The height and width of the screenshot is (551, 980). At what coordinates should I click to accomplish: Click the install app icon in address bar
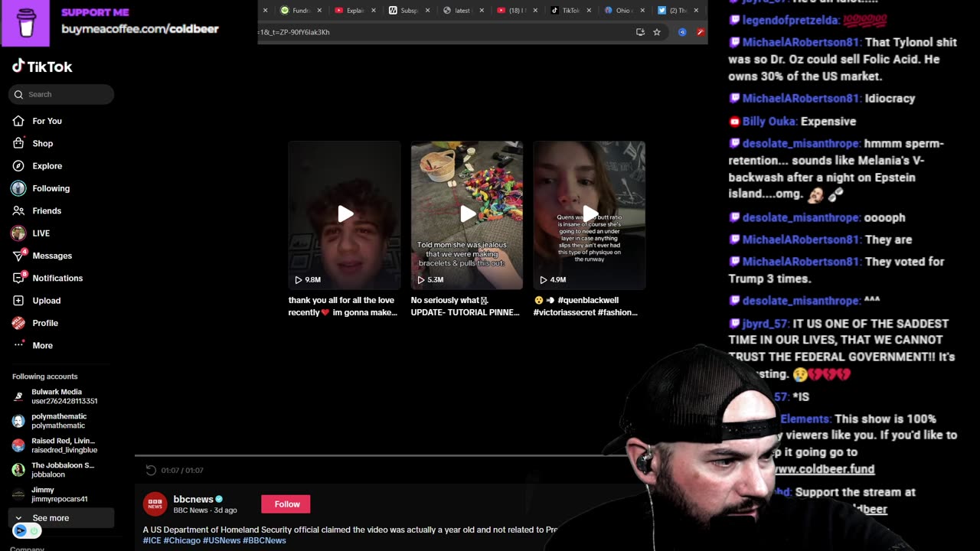coord(640,32)
